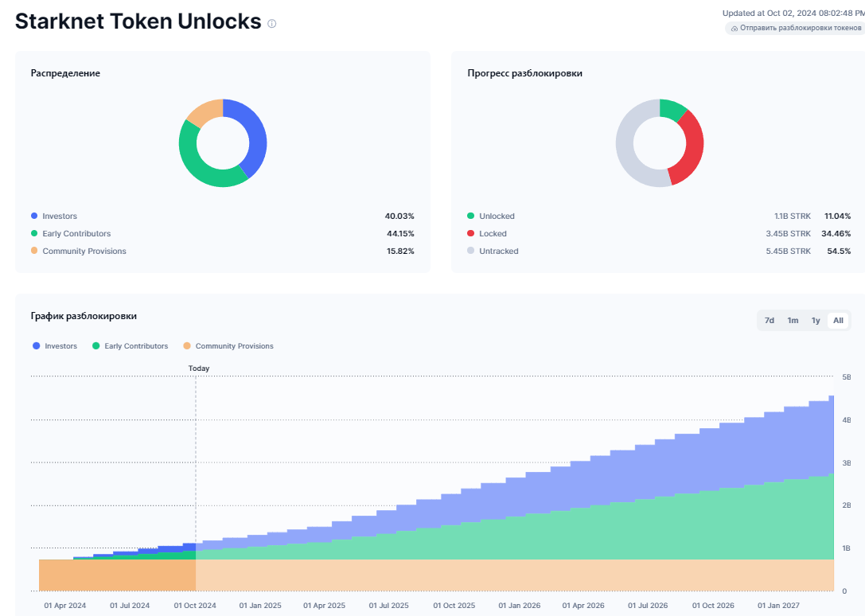Click the Отправить разблокировки токенов button
865x616 pixels.
pyautogui.click(x=796, y=28)
